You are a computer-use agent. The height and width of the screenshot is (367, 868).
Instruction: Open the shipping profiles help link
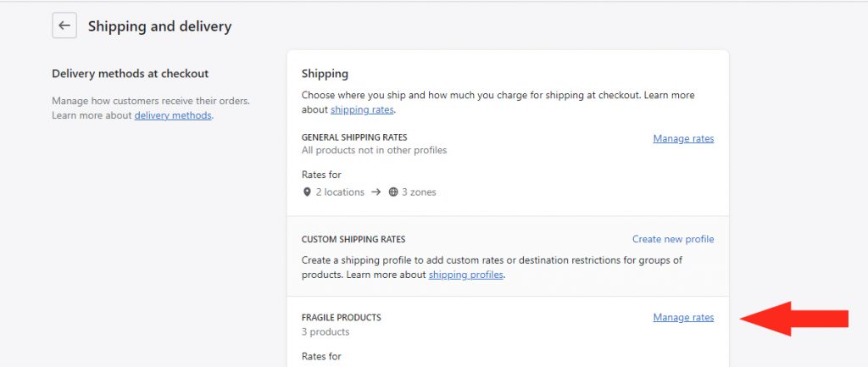465,275
